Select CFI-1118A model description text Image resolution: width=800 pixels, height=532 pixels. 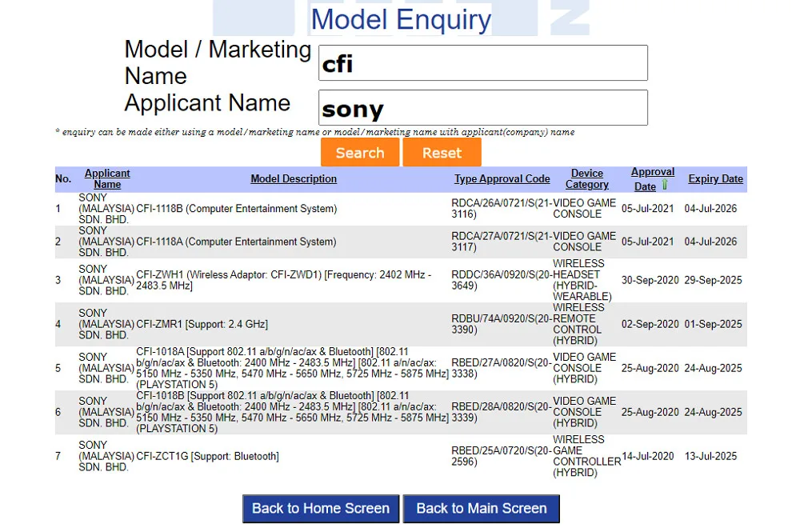click(236, 242)
